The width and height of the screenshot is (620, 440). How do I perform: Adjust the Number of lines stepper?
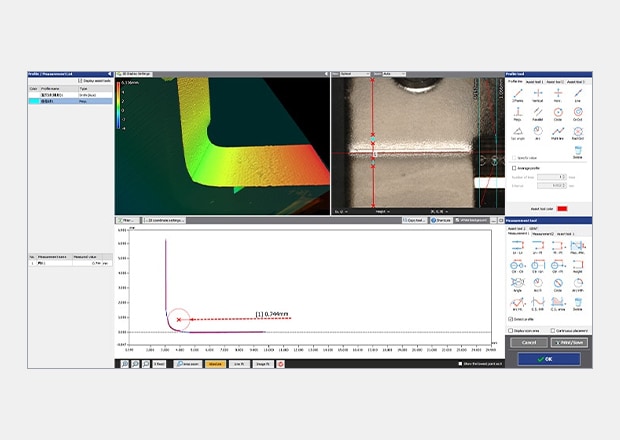tap(564, 176)
